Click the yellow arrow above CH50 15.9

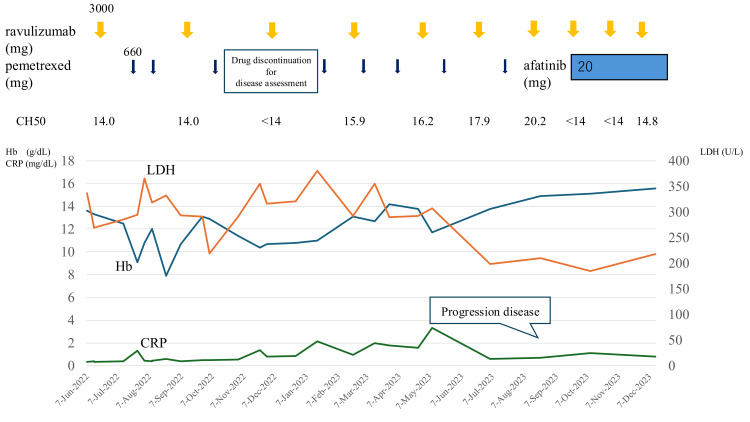coord(354,30)
